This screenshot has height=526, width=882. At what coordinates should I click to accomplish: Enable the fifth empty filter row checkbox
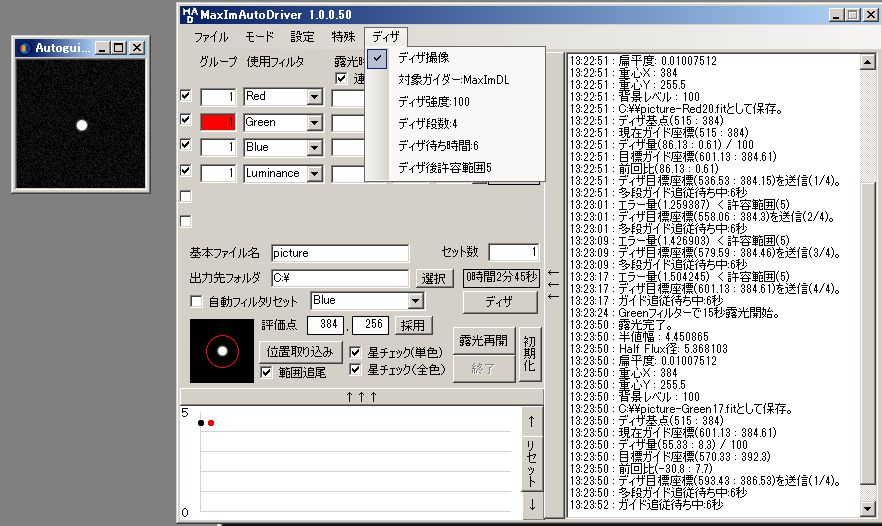186,196
